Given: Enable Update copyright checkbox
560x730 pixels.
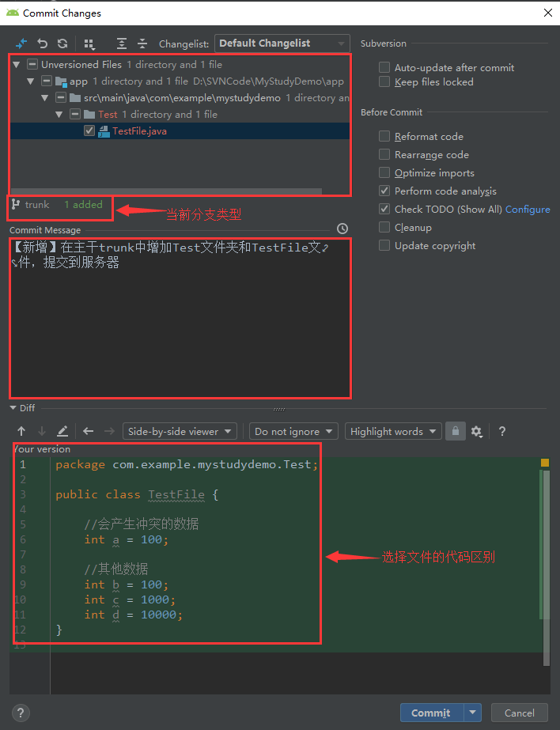Looking at the screenshot, I should 384,245.
